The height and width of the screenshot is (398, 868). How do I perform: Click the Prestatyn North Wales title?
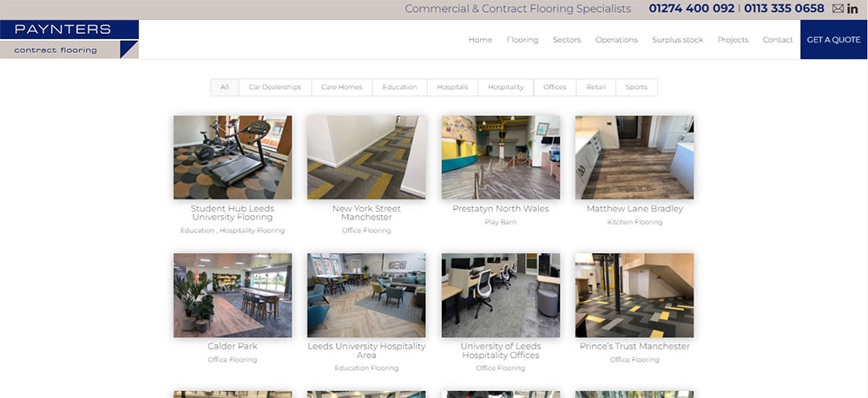pos(501,209)
